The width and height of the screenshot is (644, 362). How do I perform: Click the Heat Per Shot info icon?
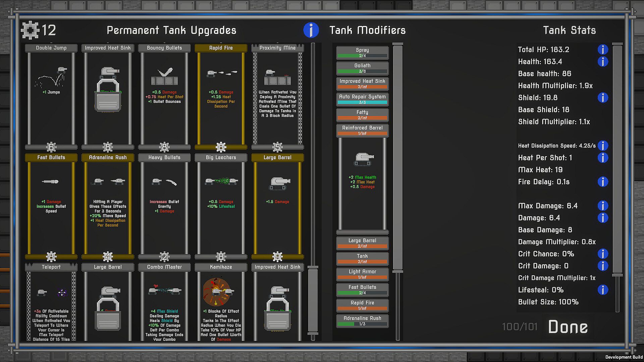point(603,158)
